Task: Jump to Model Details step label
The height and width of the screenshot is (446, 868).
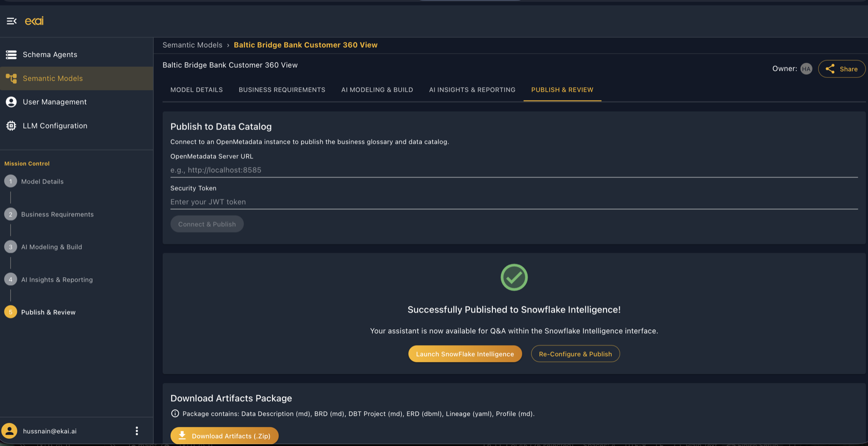Action: click(x=42, y=181)
